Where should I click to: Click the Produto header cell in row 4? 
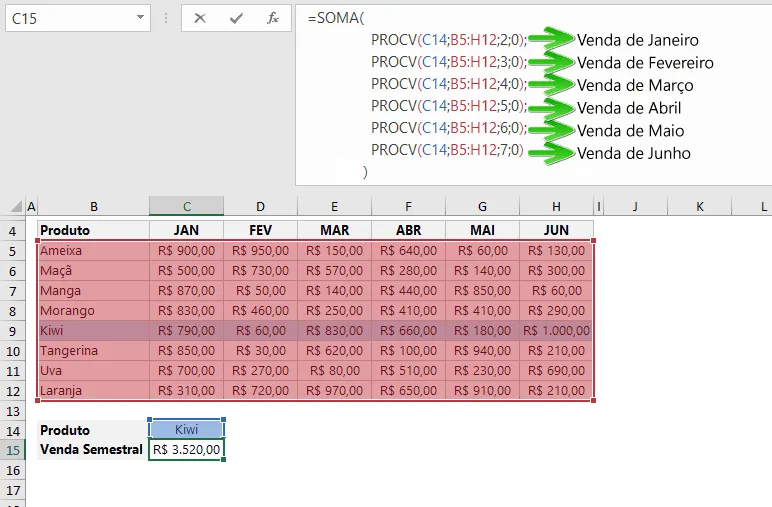pos(93,230)
